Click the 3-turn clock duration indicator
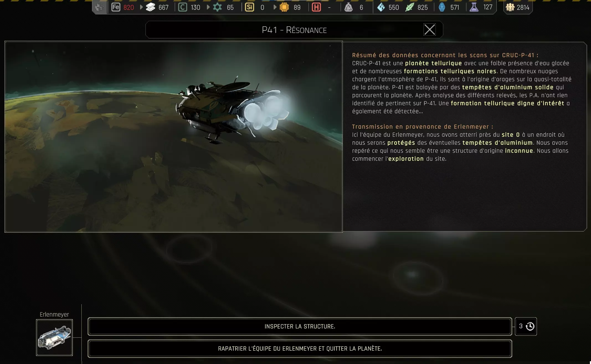Screen dimensions: 591x364 click(526, 326)
